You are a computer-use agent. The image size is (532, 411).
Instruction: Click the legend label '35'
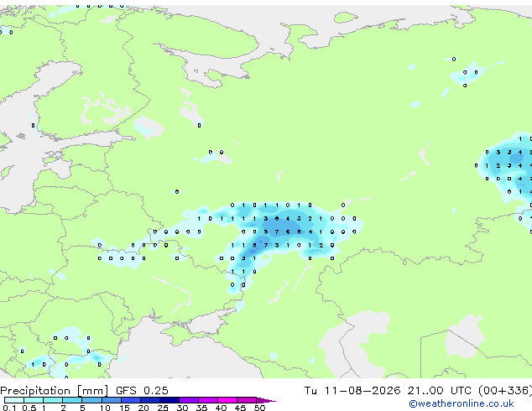(202, 408)
